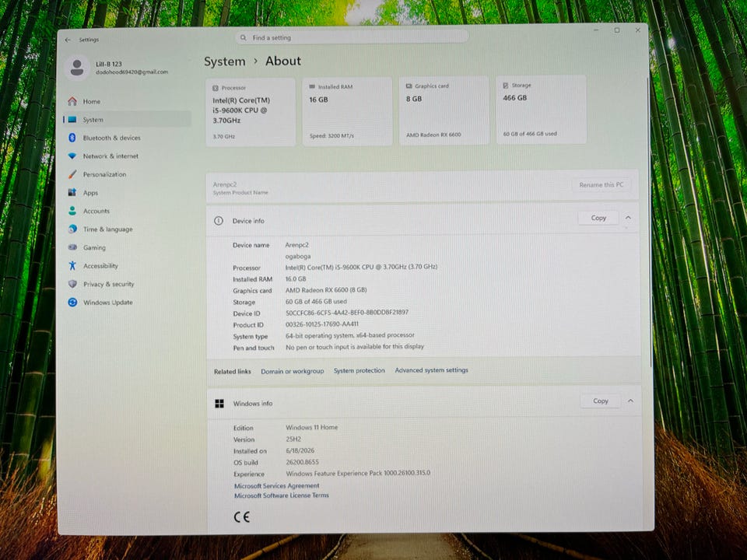This screenshot has width=747, height=560.
Task: Open Domain or workgroup link
Action: pos(292,371)
